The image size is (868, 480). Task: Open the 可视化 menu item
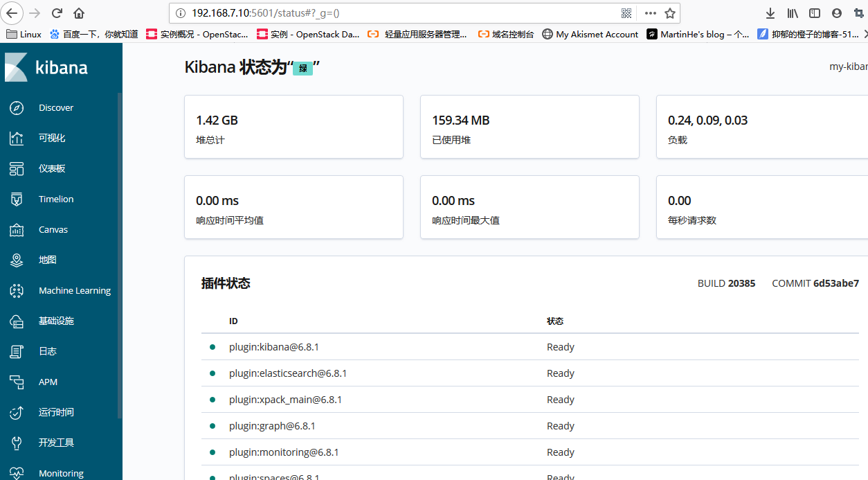coord(52,139)
